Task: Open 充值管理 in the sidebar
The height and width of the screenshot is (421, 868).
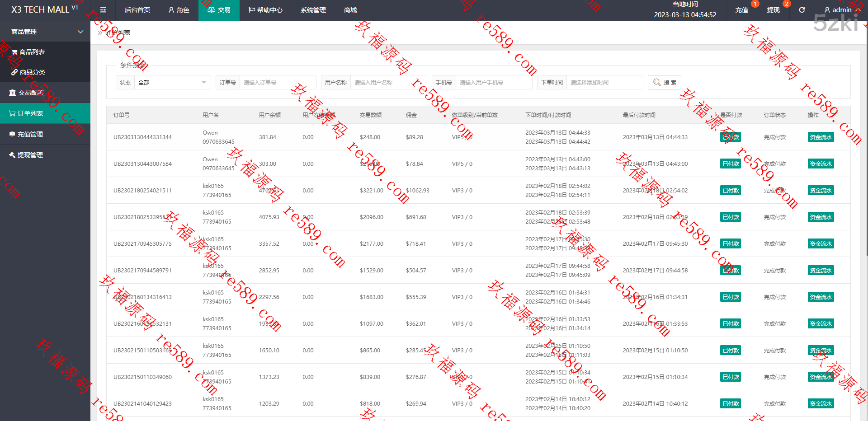Action: (30, 134)
